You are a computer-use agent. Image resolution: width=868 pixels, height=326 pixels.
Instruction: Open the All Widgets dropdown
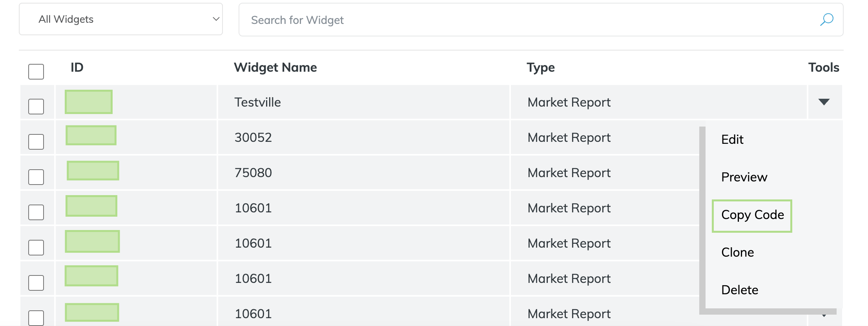pyautogui.click(x=120, y=19)
